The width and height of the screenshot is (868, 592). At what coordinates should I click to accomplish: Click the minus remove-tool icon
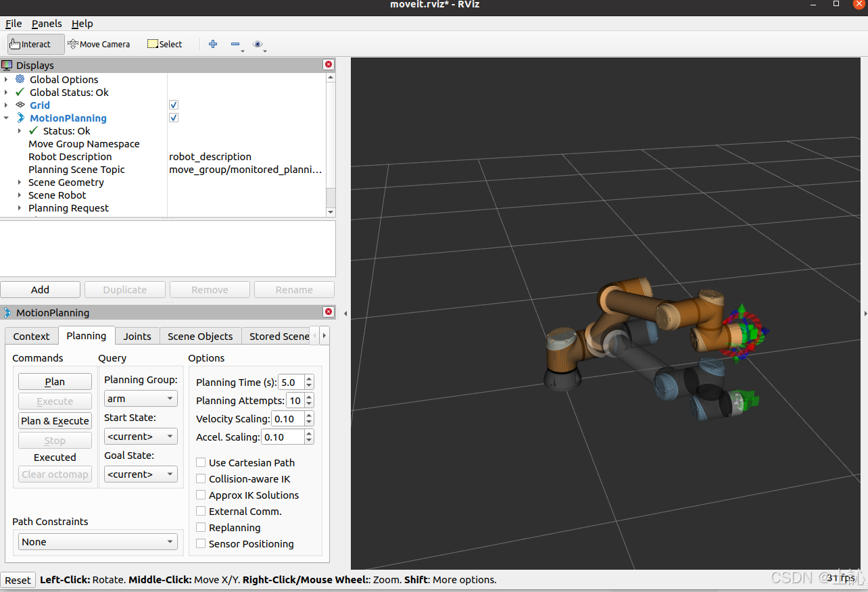click(235, 44)
